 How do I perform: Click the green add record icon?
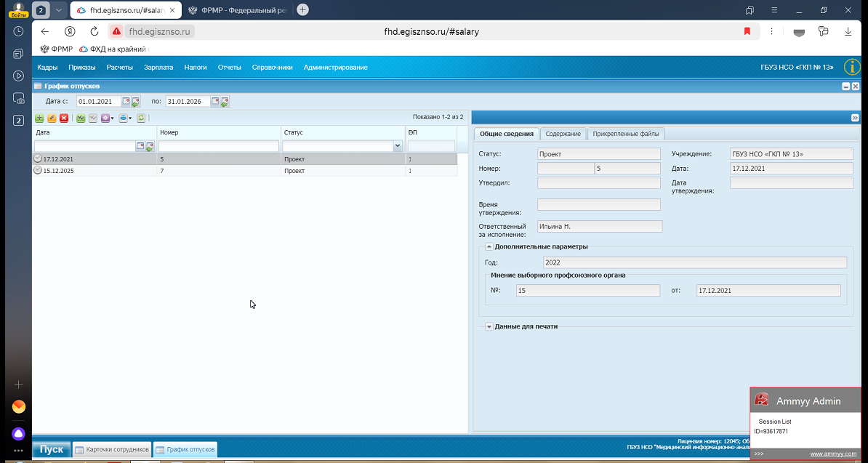(x=39, y=118)
